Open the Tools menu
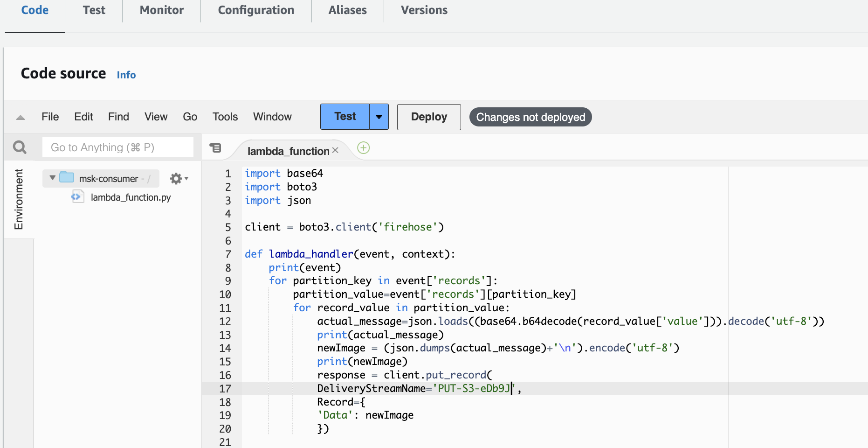This screenshot has height=448, width=868. (x=225, y=117)
